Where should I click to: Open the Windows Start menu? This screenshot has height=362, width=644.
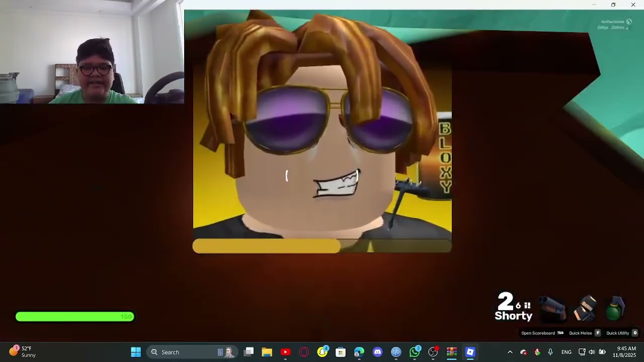coord(136,352)
